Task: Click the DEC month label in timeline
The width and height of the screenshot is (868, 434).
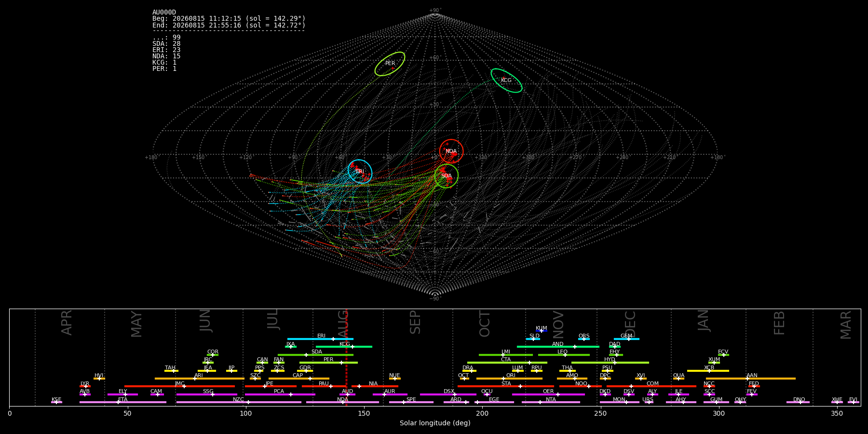Action: (x=630, y=324)
